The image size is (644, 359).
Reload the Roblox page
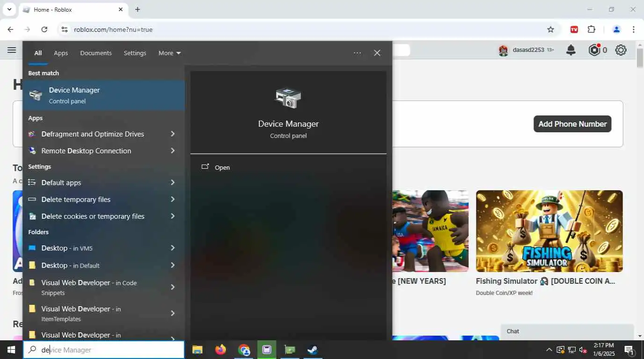coord(44,29)
